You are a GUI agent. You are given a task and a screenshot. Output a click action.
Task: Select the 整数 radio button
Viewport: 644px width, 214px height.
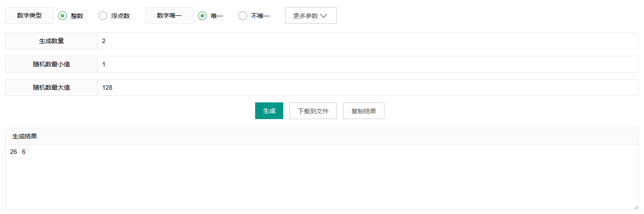[x=62, y=16]
